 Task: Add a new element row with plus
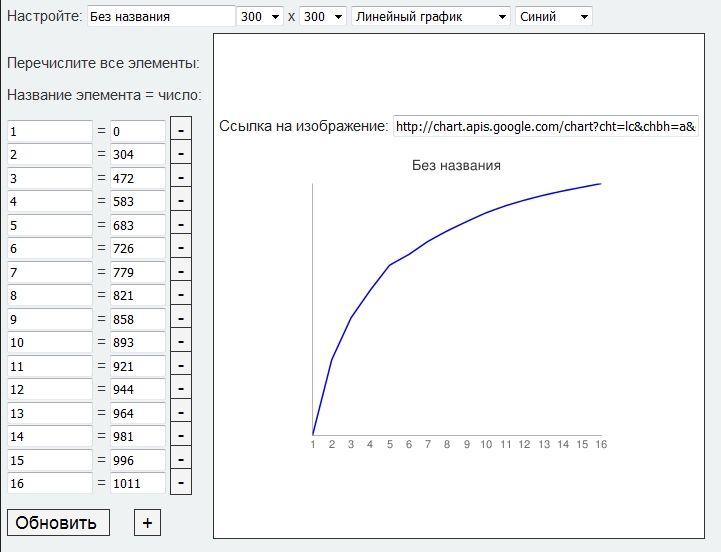click(147, 522)
